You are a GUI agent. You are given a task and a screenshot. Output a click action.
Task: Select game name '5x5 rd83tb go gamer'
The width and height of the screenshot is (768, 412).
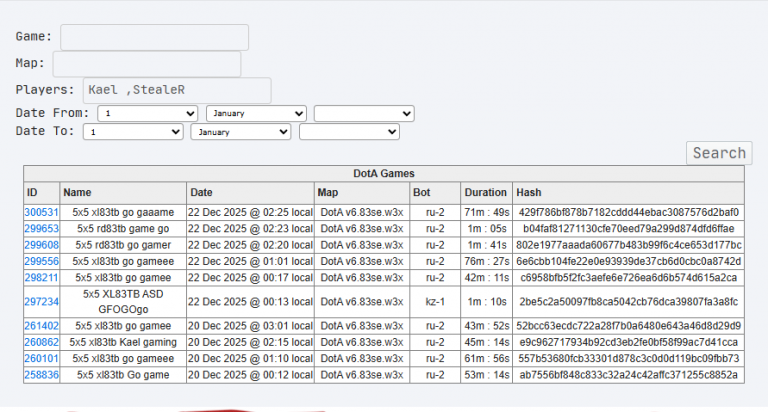123,245
